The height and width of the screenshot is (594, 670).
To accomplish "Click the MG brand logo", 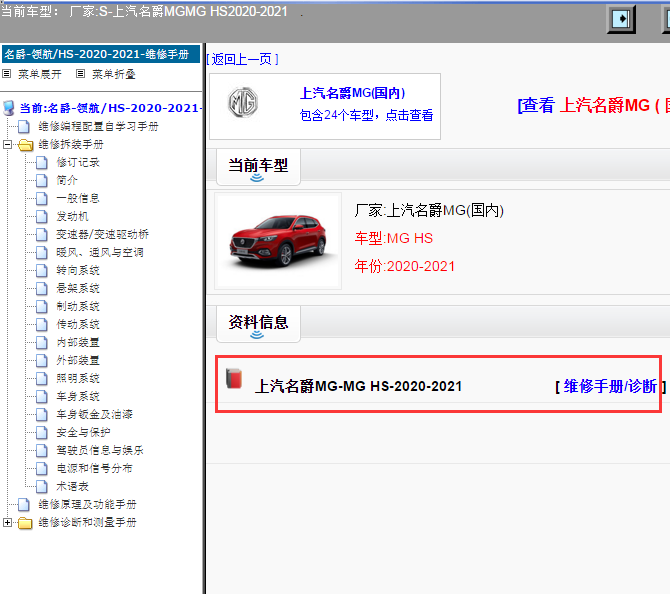I will click(243, 103).
